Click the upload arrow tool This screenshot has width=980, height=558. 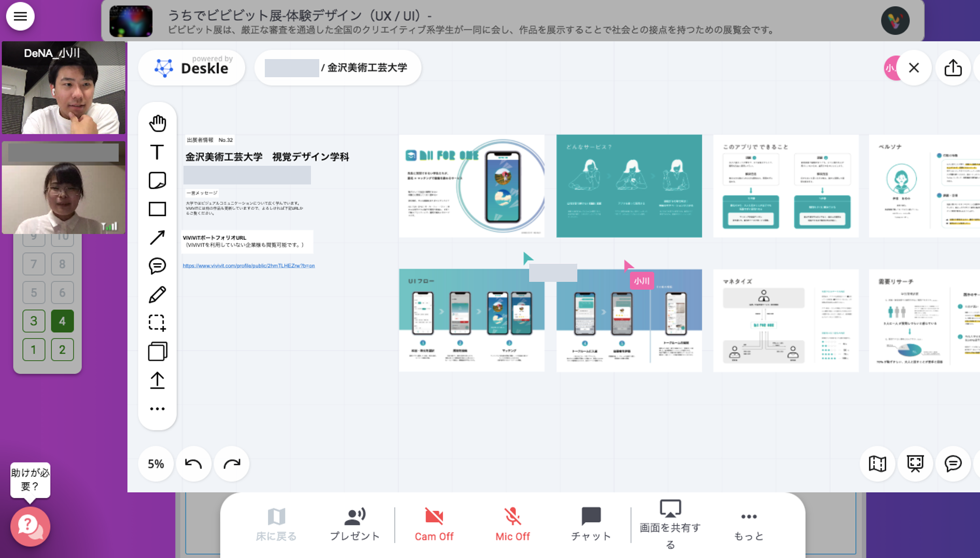point(157,380)
